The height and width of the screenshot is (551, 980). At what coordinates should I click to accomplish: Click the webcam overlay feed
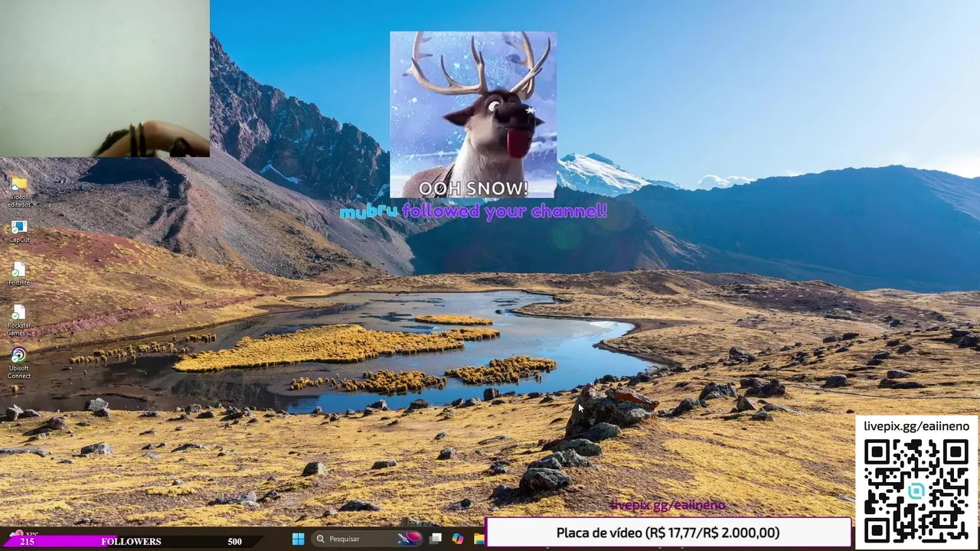105,78
